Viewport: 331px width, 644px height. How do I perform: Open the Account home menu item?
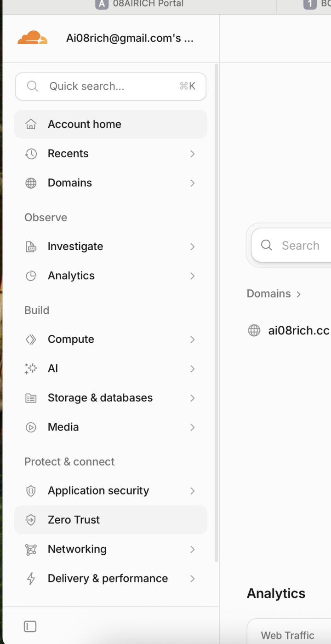(111, 124)
